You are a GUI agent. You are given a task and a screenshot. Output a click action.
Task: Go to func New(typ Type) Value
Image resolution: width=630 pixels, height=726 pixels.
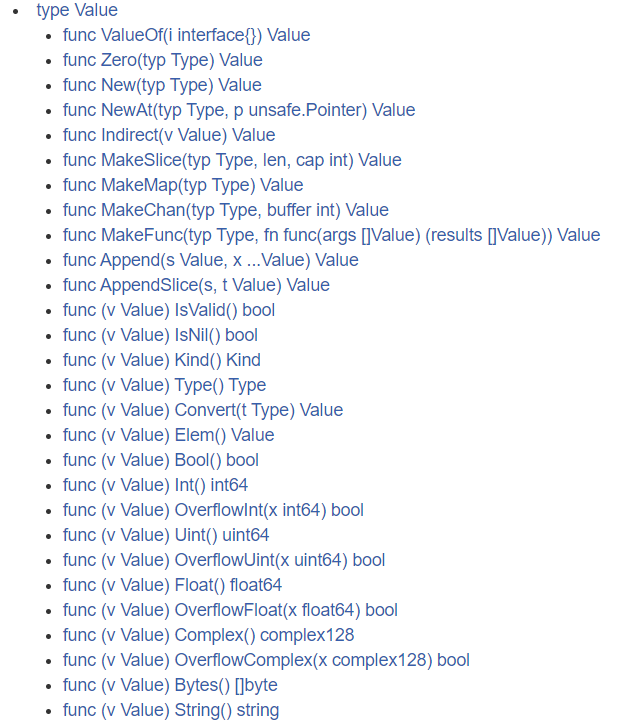click(162, 85)
